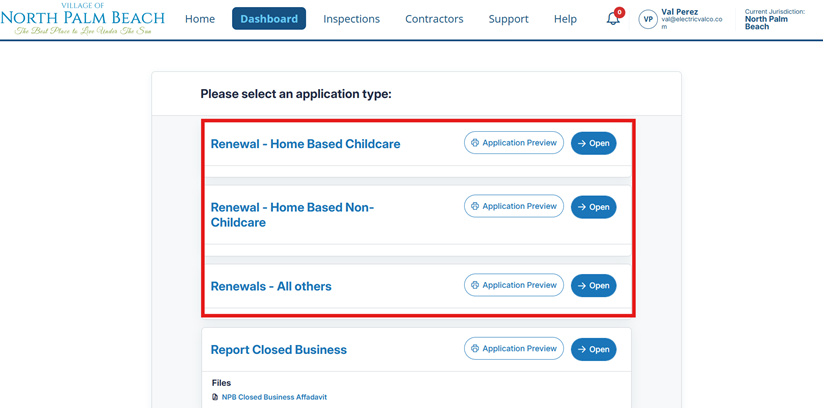
Task: Click the North Palm Beach logo
Action: coord(83,19)
